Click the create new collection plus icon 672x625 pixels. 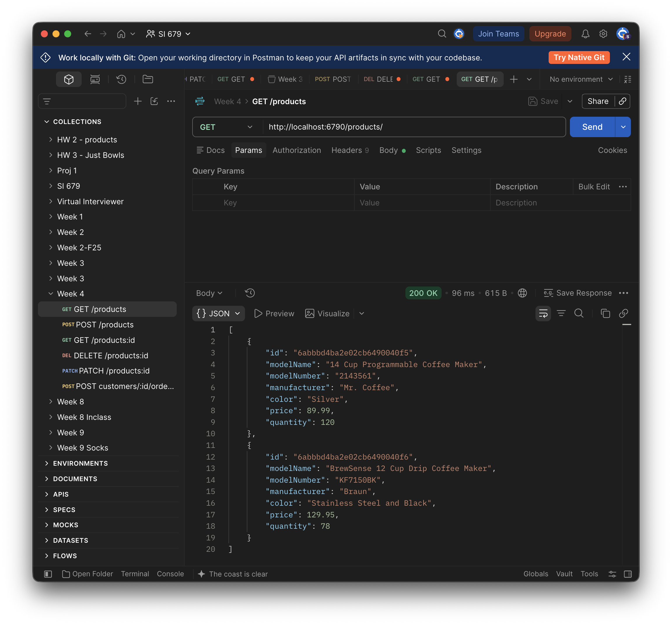click(138, 101)
